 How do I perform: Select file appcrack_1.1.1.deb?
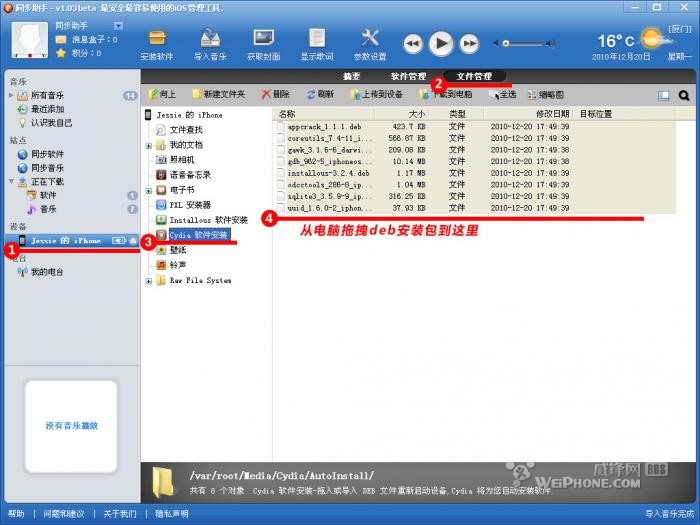325,127
